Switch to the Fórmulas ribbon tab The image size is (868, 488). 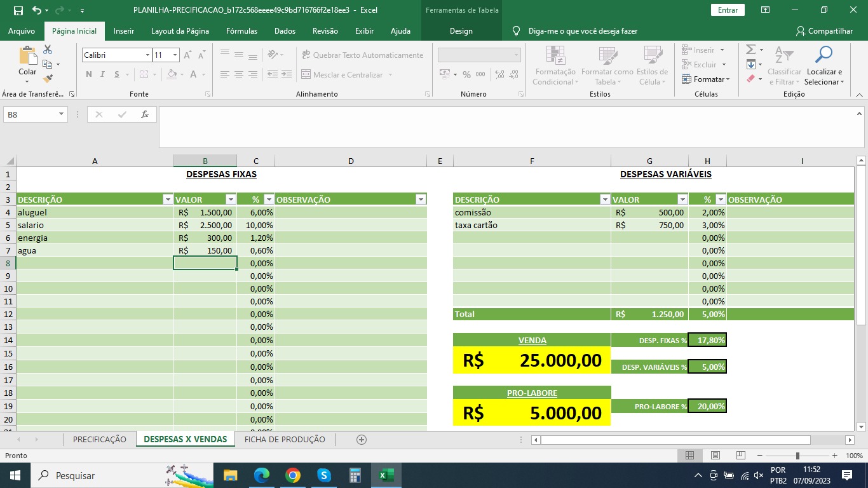tap(242, 31)
